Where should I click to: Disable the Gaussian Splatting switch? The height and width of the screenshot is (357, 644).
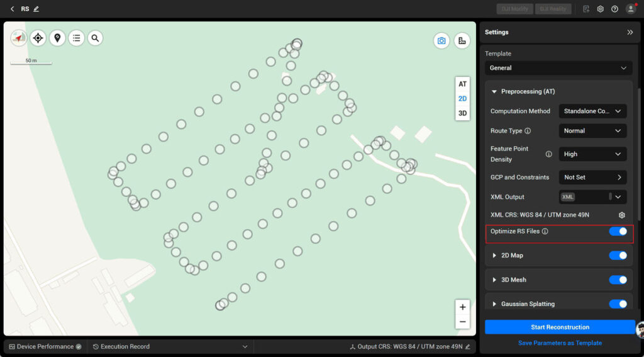(618, 304)
